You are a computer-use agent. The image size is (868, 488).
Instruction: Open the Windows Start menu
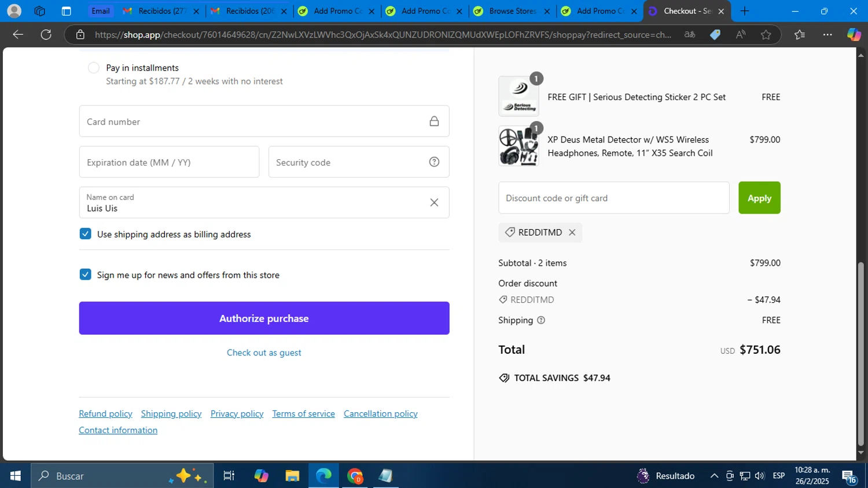click(16, 476)
